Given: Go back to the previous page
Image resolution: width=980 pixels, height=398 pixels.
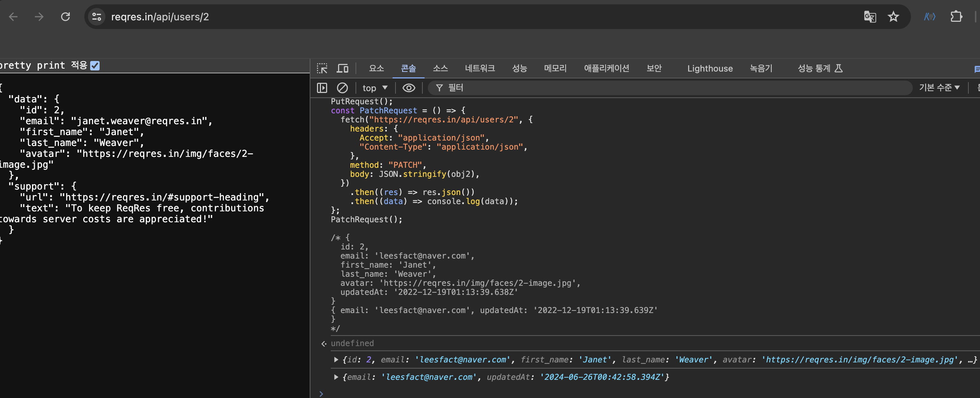Looking at the screenshot, I should (x=13, y=17).
